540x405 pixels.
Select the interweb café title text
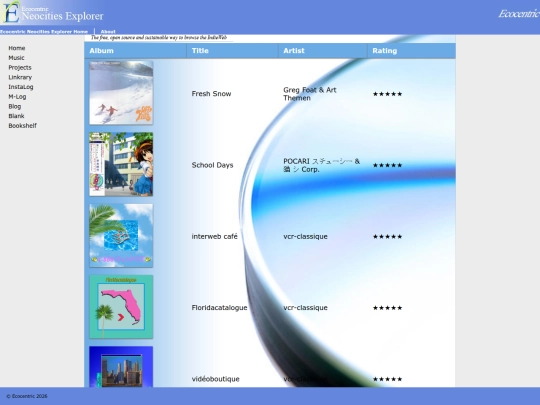[x=214, y=236]
